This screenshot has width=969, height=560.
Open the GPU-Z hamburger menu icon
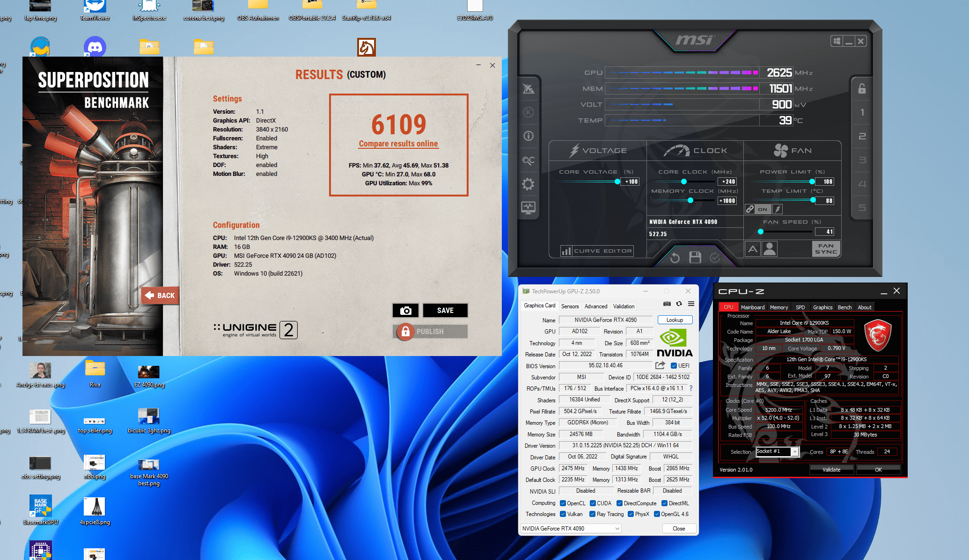[x=691, y=304]
